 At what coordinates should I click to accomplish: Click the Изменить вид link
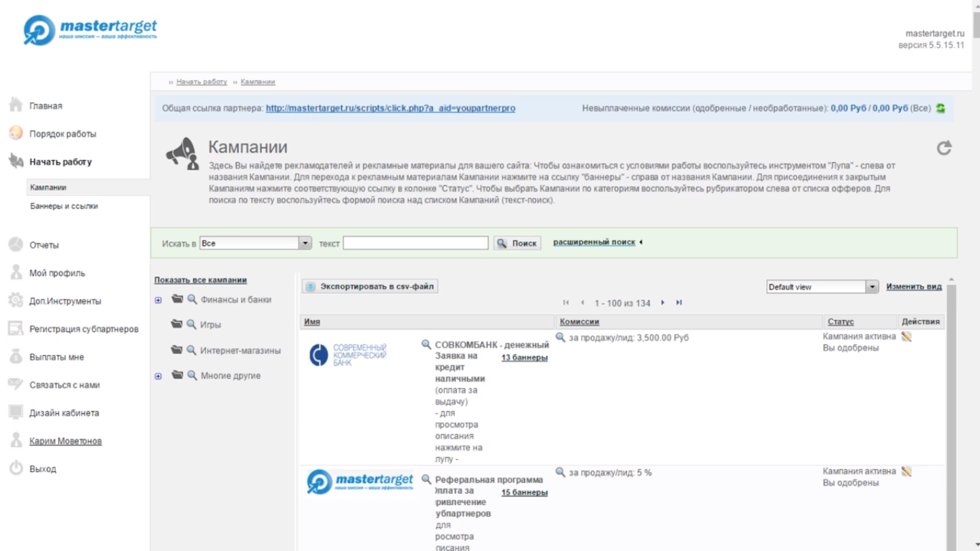coord(914,286)
